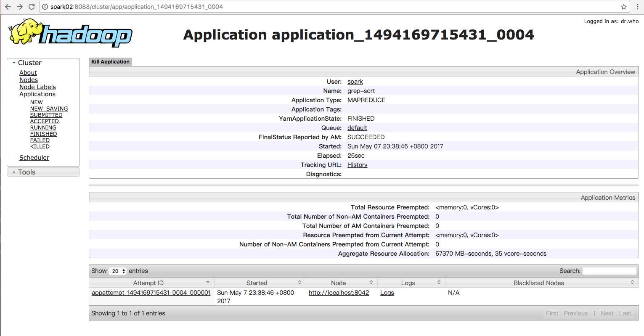Click 'Logged in as: dr.who' text
The height and width of the screenshot is (336, 644).
[611, 21]
